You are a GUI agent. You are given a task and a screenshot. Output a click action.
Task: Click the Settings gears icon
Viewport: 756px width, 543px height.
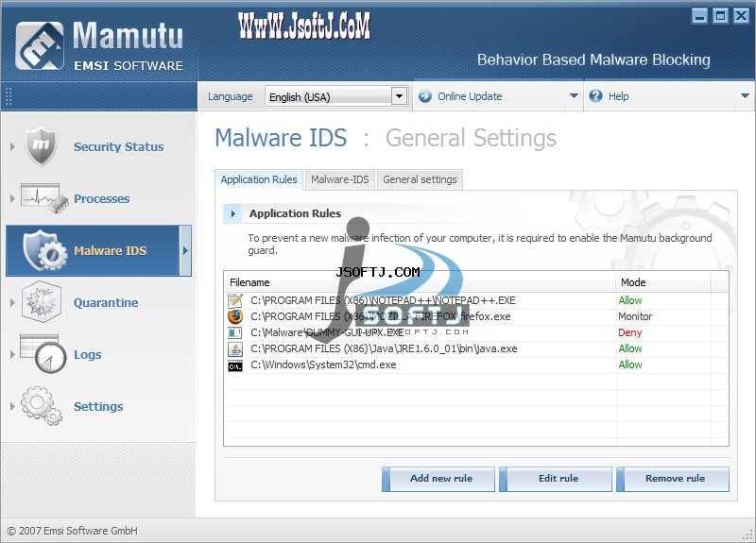[42, 406]
